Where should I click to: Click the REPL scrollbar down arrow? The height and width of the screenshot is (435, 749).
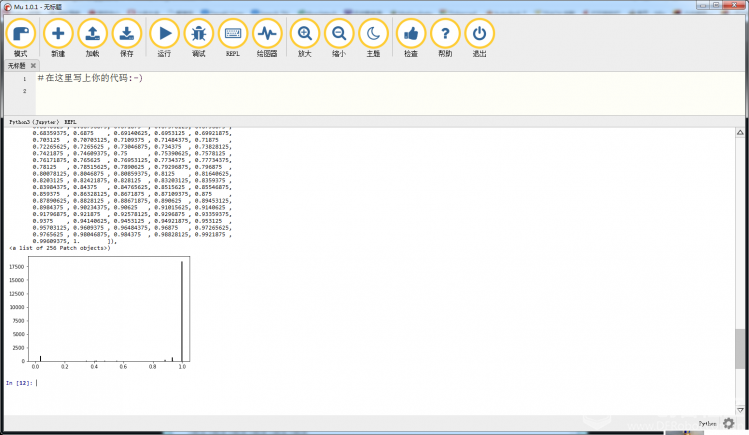pos(740,410)
